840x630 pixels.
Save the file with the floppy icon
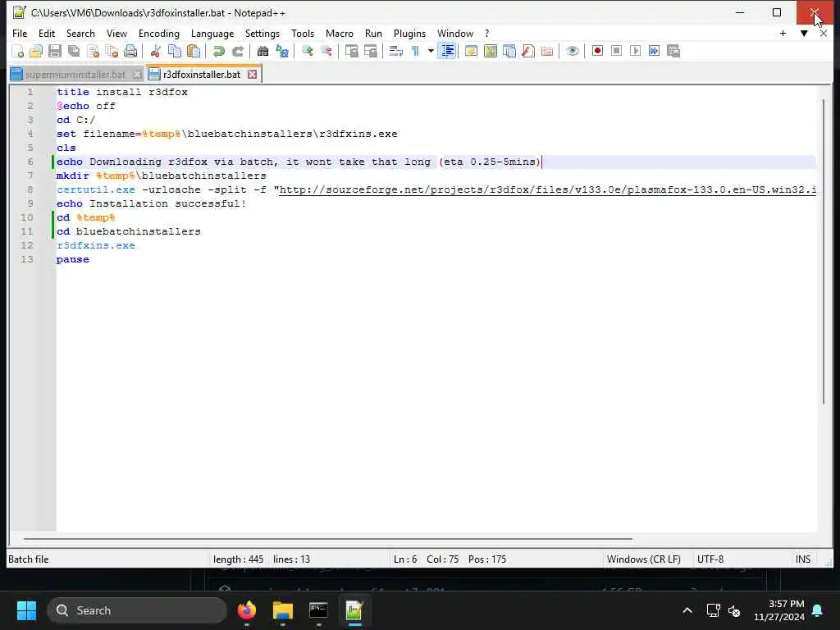pos(55,51)
